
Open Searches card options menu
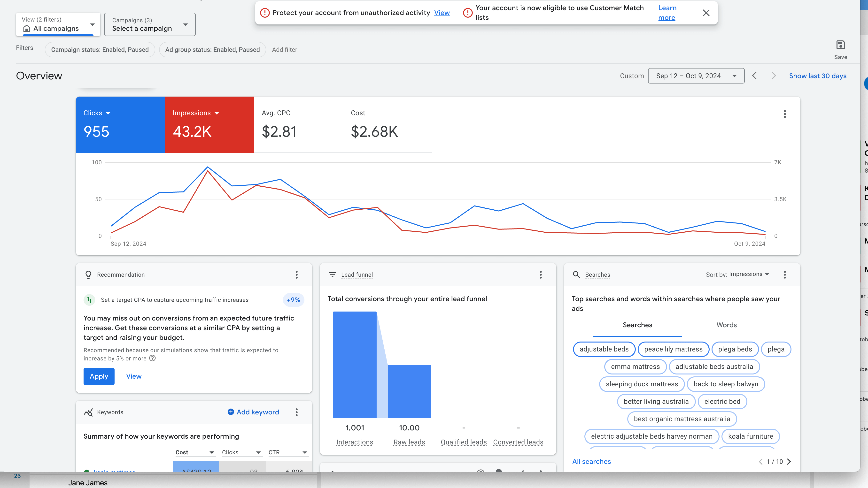(x=785, y=275)
